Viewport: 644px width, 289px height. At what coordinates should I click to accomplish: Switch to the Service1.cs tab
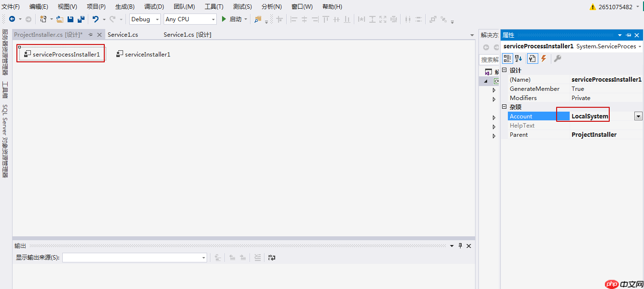pos(123,35)
